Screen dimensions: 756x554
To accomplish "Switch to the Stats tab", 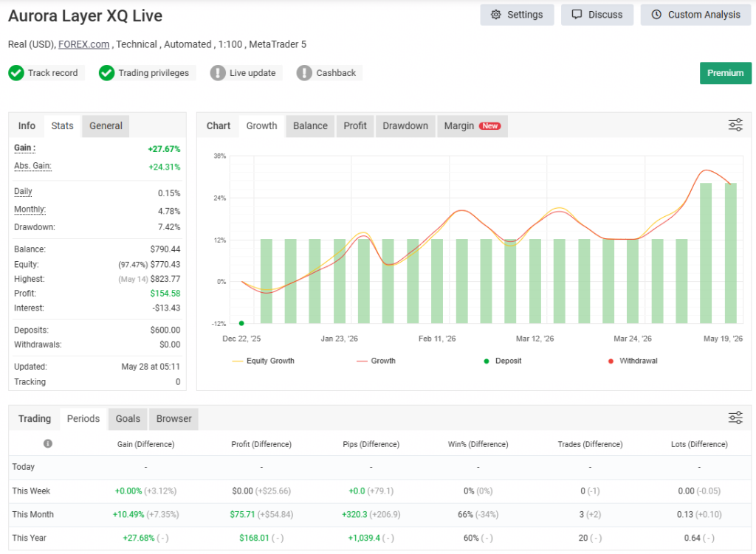I will tap(63, 125).
